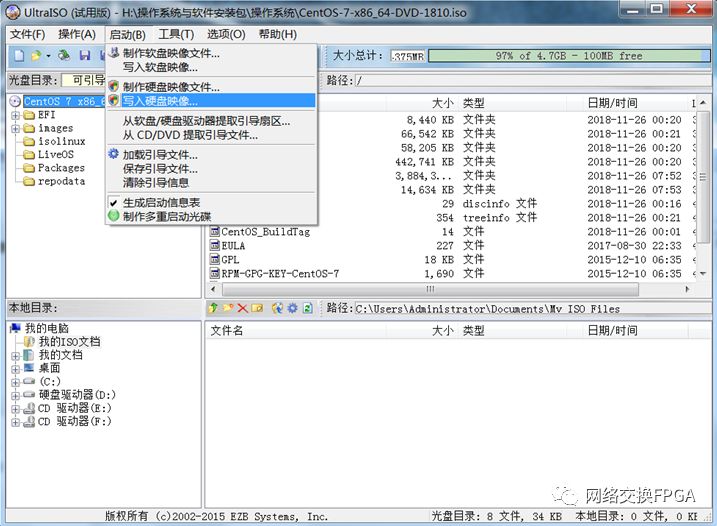
Task: Click the local Up one folder icon
Action: pyautogui.click(x=213, y=308)
